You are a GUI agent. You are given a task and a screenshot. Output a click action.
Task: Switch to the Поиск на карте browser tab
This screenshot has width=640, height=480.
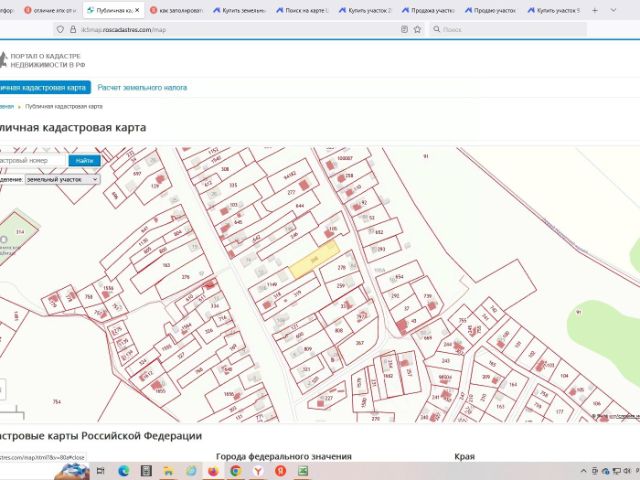(302, 10)
